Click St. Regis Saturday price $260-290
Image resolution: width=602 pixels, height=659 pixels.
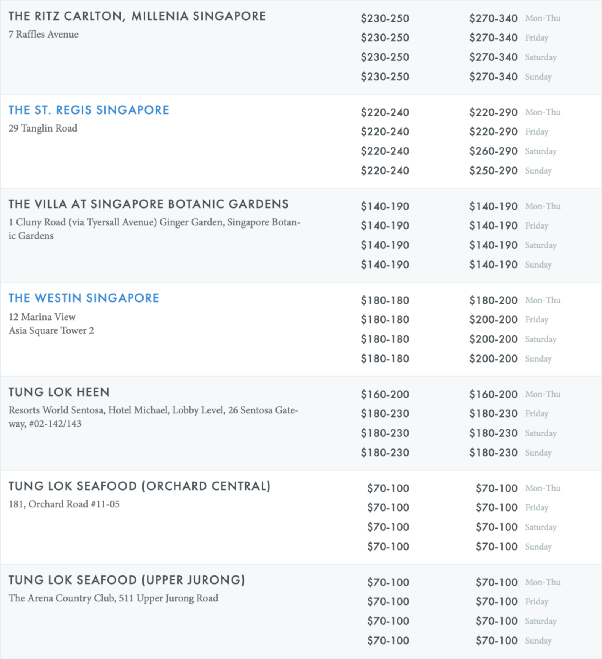coord(493,151)
